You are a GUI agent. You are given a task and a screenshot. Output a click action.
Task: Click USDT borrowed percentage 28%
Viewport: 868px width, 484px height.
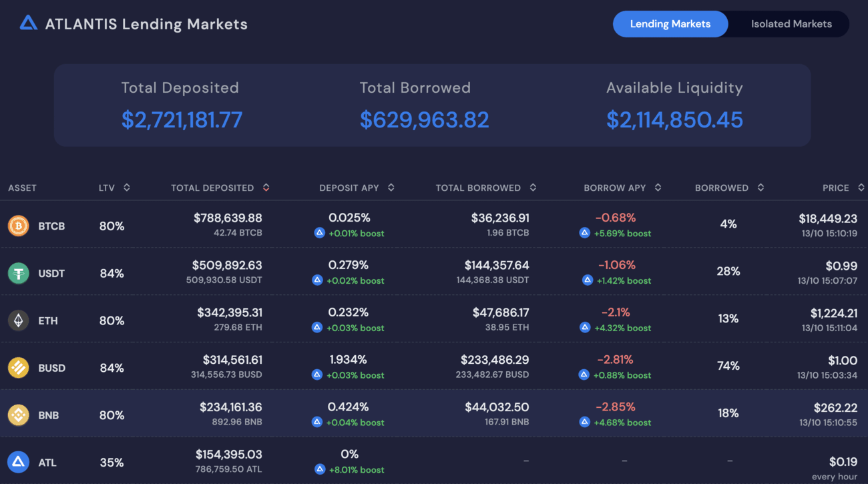pyautogui.click(x=728, y=271)
